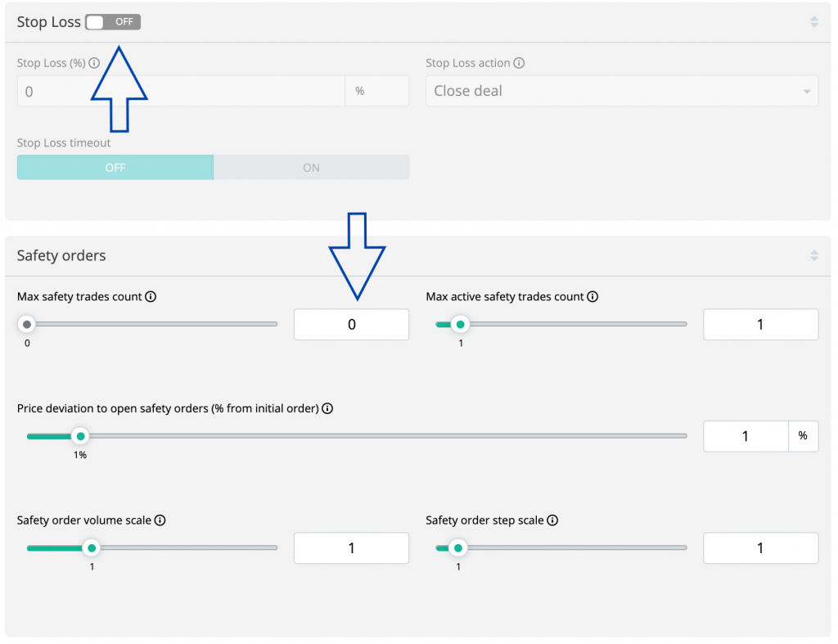Collapse the Stop Loss panel arrows icon
This screenshot has height=644, width=838.
[x=814, y=22]
